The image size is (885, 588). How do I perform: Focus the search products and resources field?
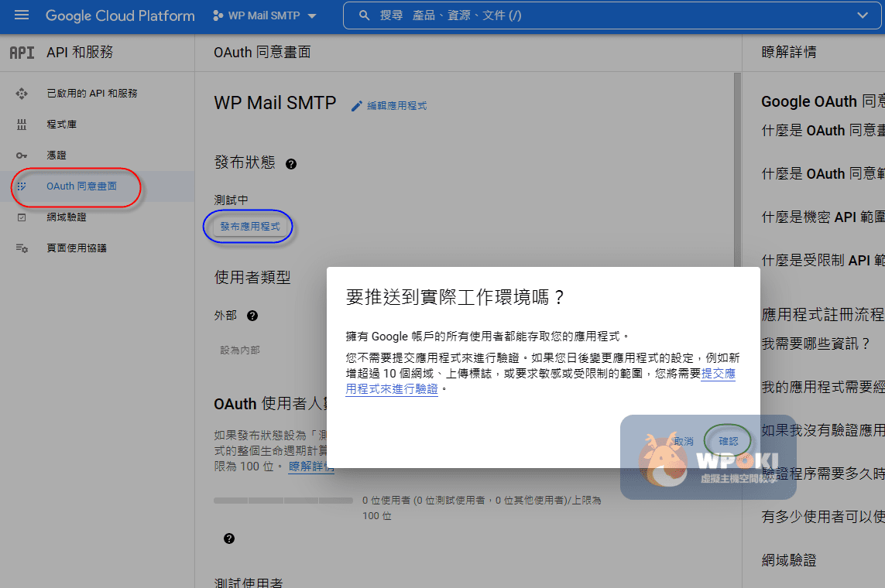point(612,15)
